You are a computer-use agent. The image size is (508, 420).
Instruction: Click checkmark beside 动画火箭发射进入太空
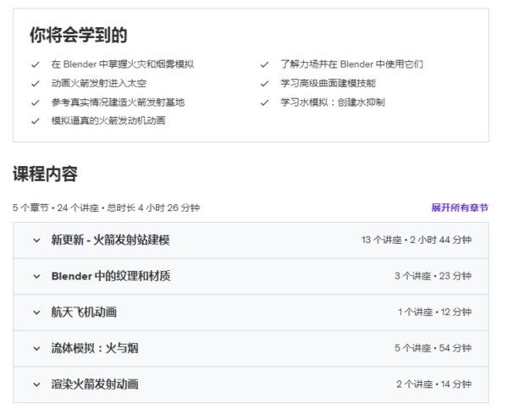[x=36, y=84]
